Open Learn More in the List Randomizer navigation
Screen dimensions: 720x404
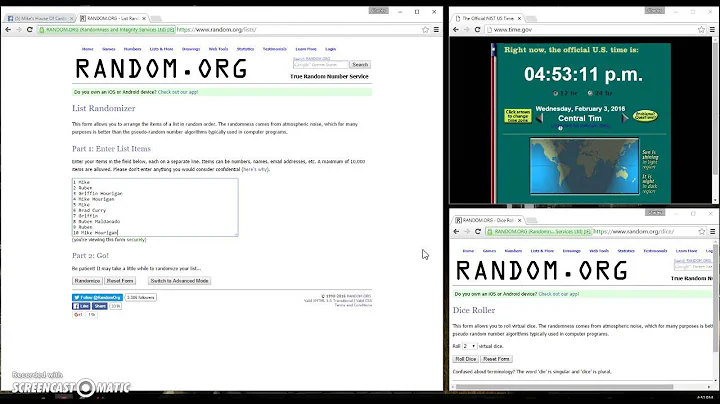tap(306, 49)
